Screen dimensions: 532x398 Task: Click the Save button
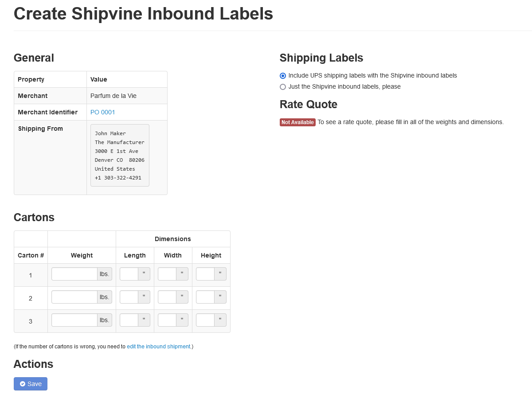31,384
